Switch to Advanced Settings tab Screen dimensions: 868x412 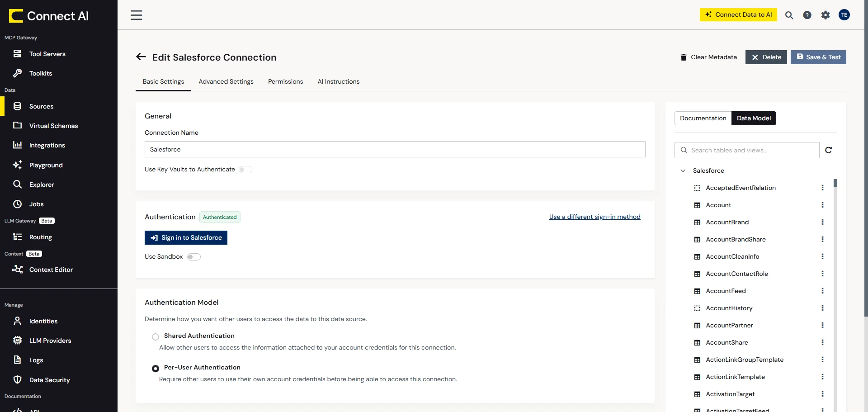[x=226, y=81]
